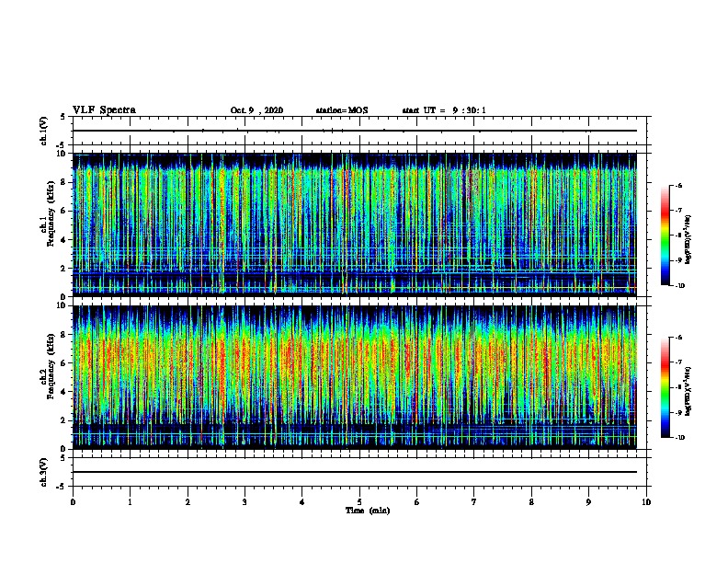Viewport: 728px width, 563px height.
Task: Click the "4" frequency tick of ch.2 panel
Action: click(x=63, y=392)
